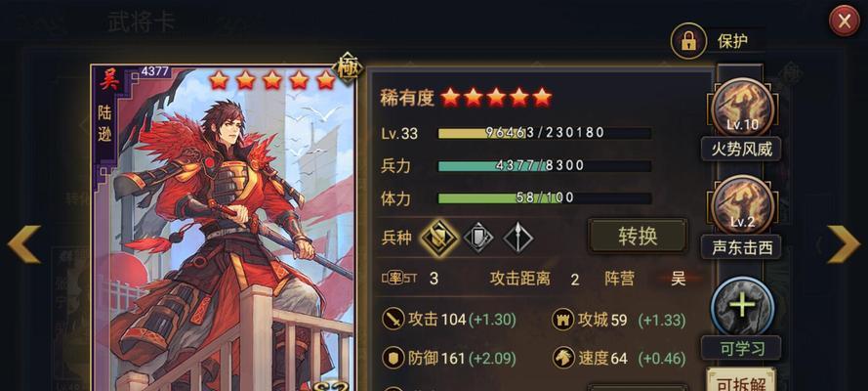The image size is (868, 391).
Task: Open the 声东击西 Lv.2 skill icon
Action: 742,206
